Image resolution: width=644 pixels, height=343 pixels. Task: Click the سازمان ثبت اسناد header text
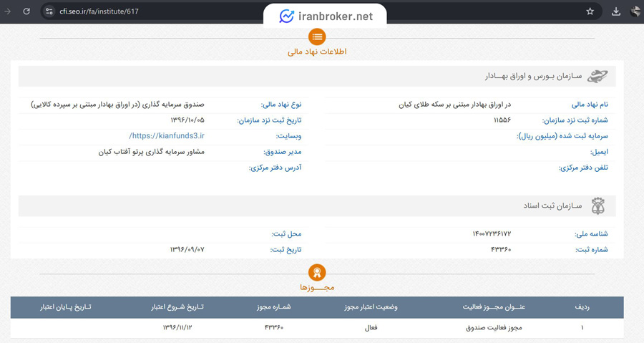tap(552, 206)
